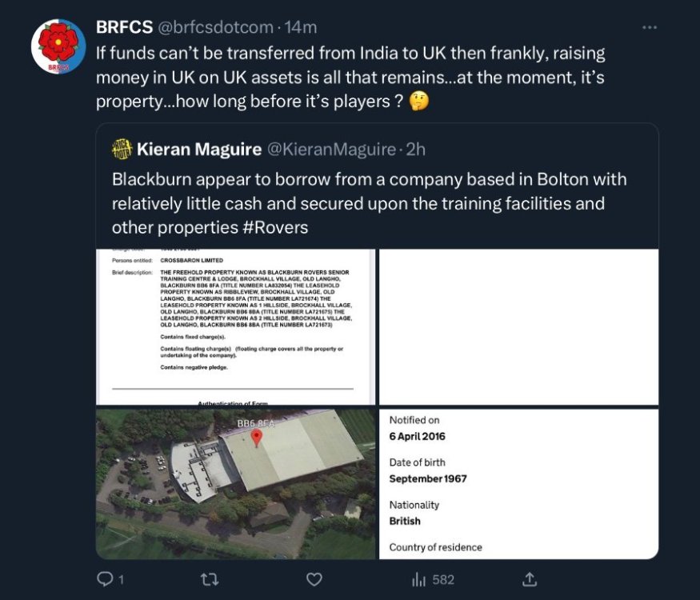Open the #Rovers hashtag
This screenshot has height=600, width=700.
tap(277, 227)
